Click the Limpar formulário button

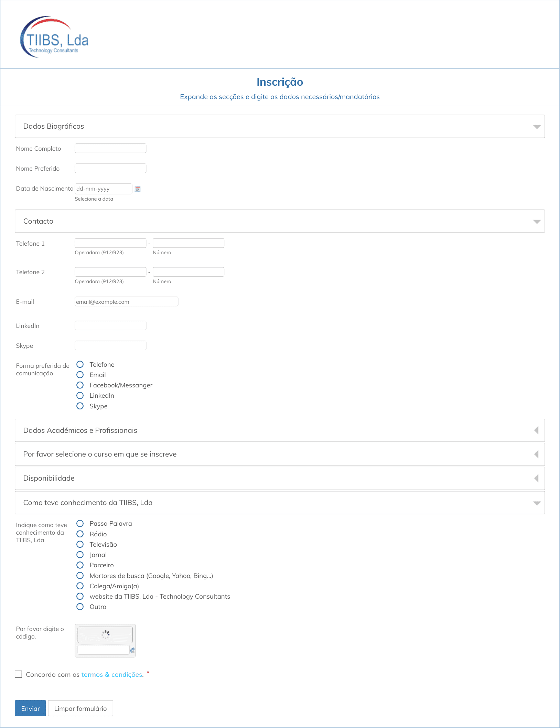pyautogui.click(x=80, y=708)
